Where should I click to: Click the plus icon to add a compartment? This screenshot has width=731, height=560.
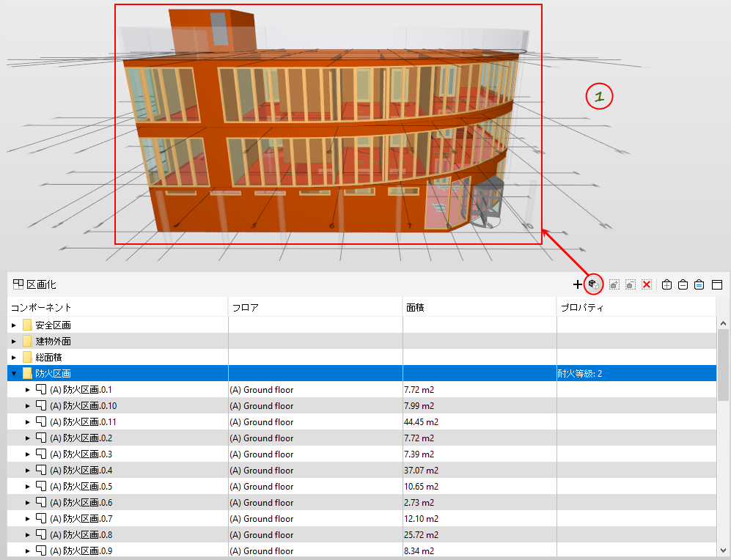pos(577,284)
